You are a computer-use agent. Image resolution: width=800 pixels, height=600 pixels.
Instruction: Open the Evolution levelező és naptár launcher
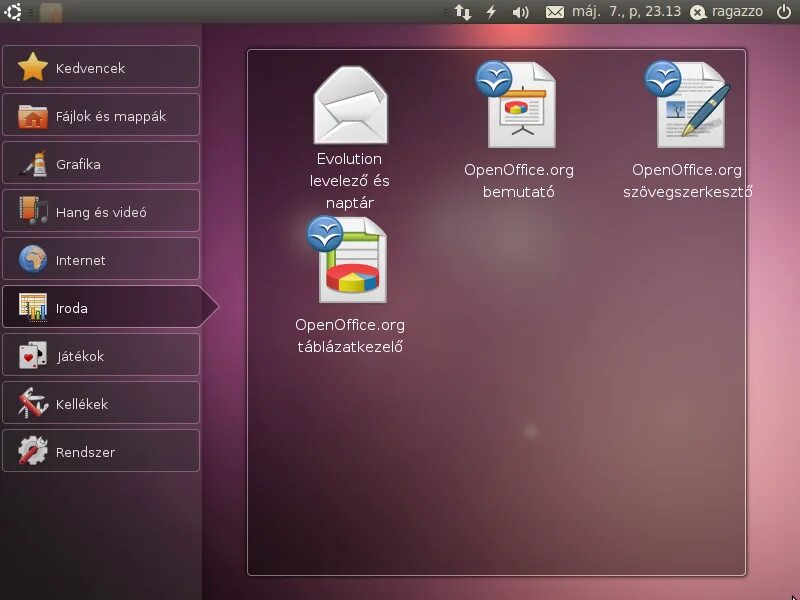pos(350,138)
